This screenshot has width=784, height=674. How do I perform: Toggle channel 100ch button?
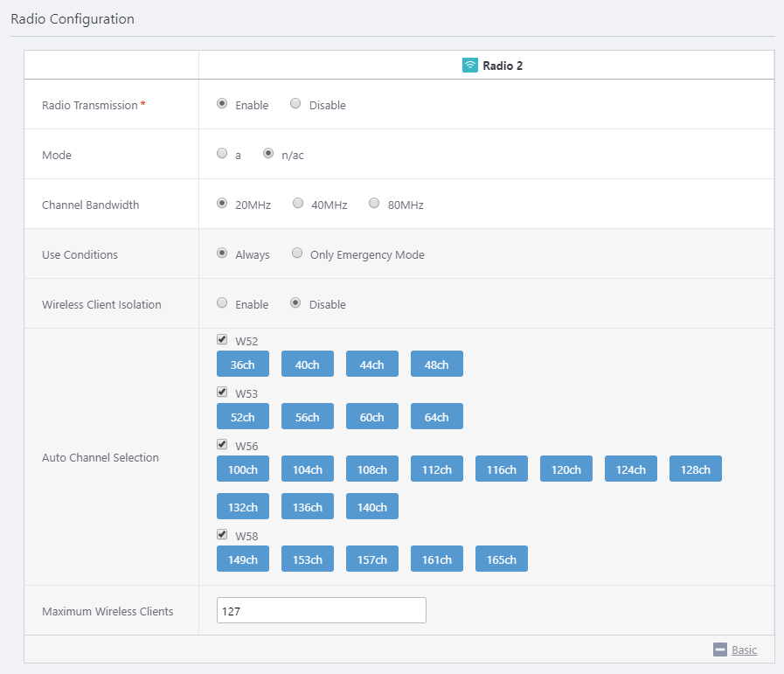pyautogui.click(x=242, y=469)
